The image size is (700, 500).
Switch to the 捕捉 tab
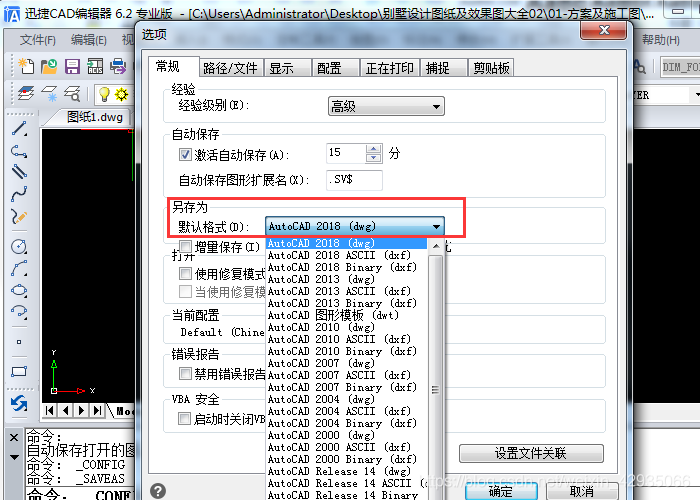point(443,68)
